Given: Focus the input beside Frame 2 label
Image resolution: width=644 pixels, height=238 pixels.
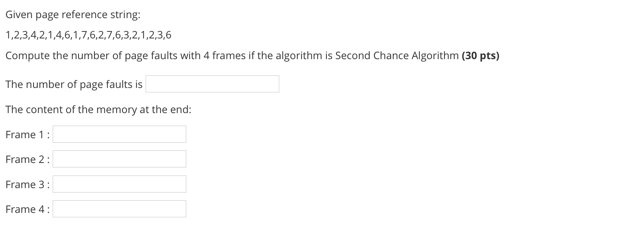Looking at the screenshot, I should point(119,159).
